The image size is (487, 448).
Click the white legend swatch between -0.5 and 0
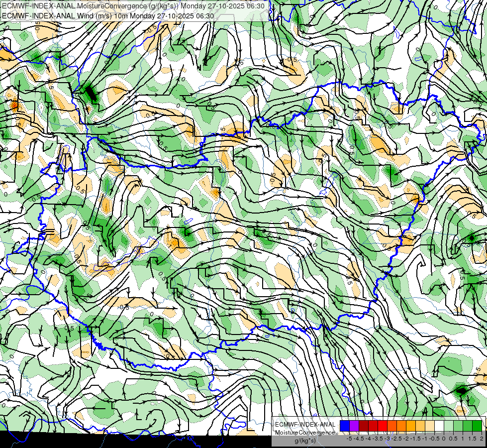439,426
